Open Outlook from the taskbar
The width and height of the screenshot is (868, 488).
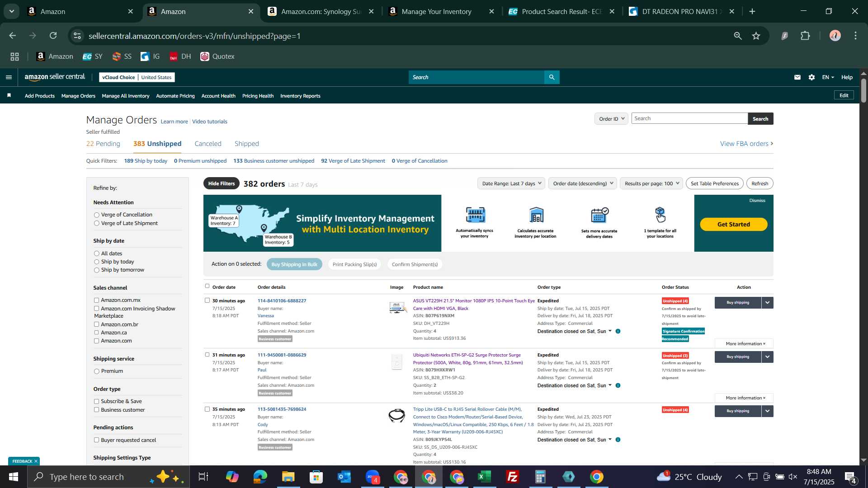pos(344,477)
